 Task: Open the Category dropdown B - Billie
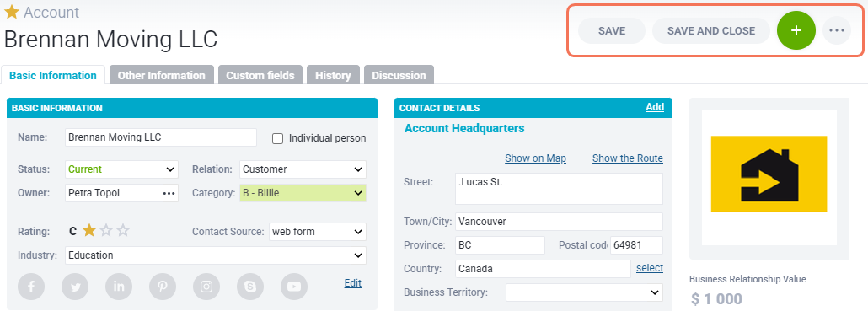[303, 193]
